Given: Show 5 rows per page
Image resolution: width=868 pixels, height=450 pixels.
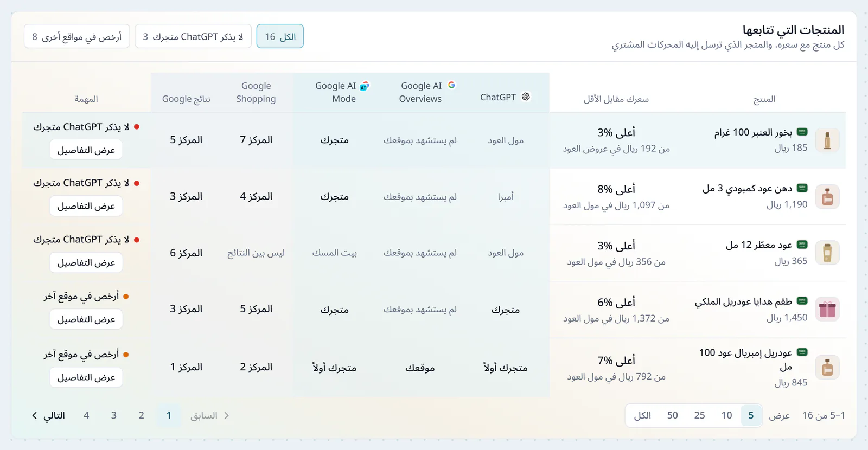Looking at the screenshot, I should (x=751, y=415).
